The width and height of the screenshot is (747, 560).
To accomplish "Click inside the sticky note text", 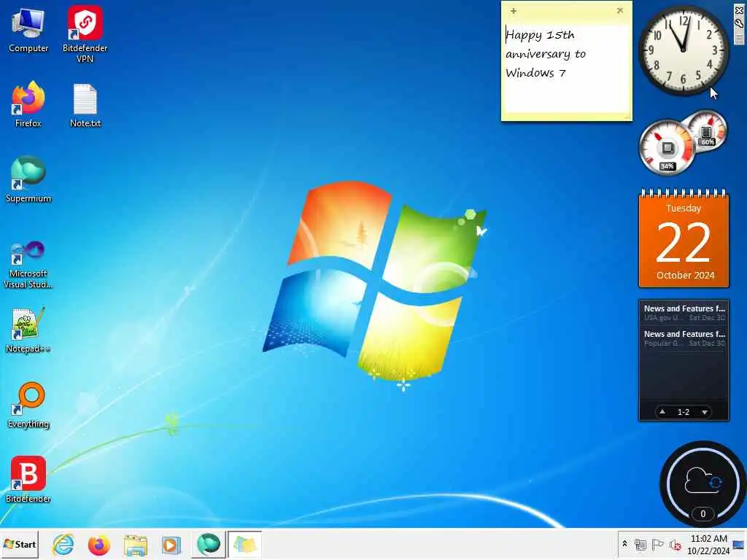I will tap(566, 69).
